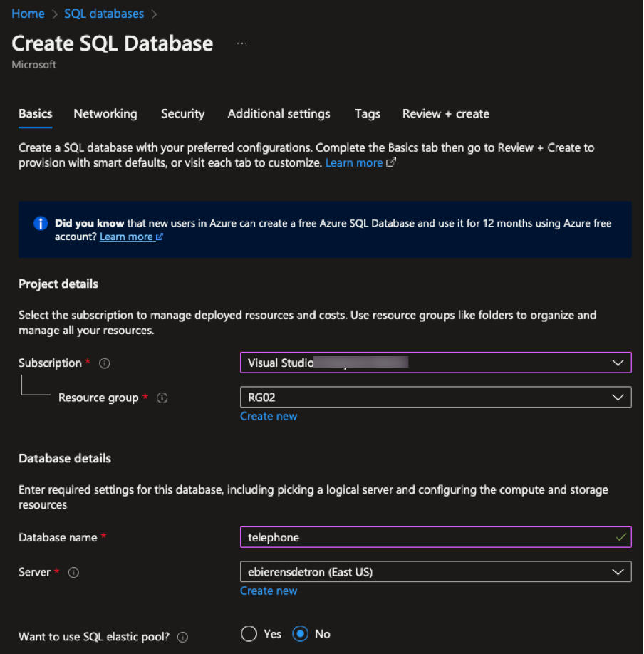Image resolution: width=644 pixels, height=654 pixels.
Task: Open the Subscription info tooltip icon
Action: [x=104, y=363]
